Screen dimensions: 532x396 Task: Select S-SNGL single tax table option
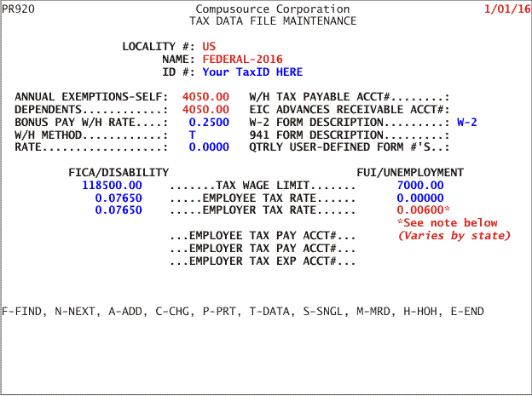[323, 312]
